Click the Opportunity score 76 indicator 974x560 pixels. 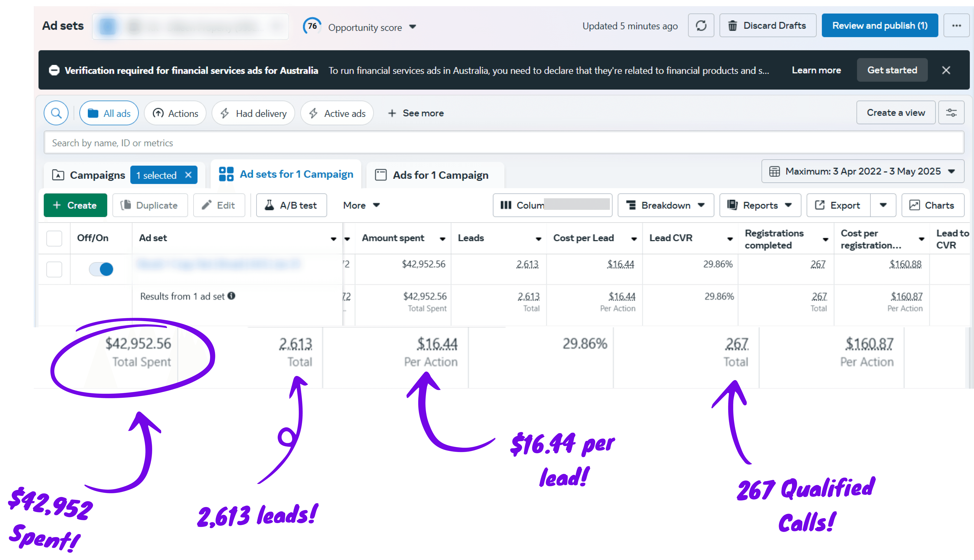312,27
